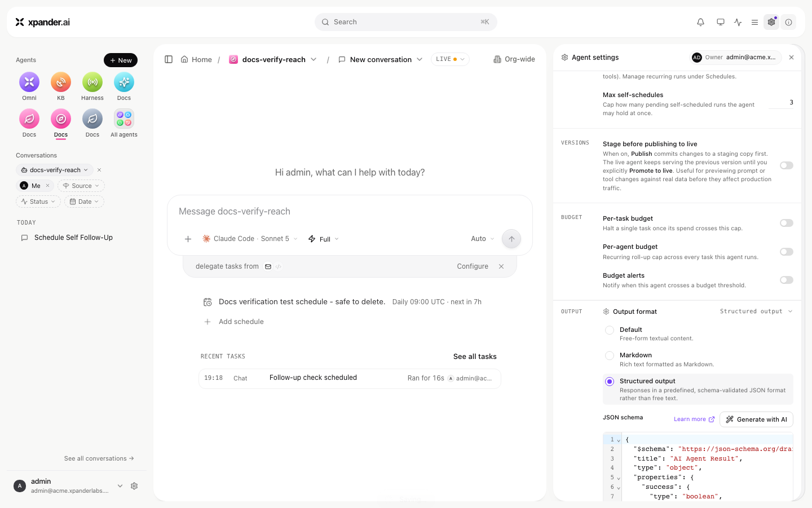Click See all conversations link
The width and height of the screenshot is (812, 508).
coord(99,458)
